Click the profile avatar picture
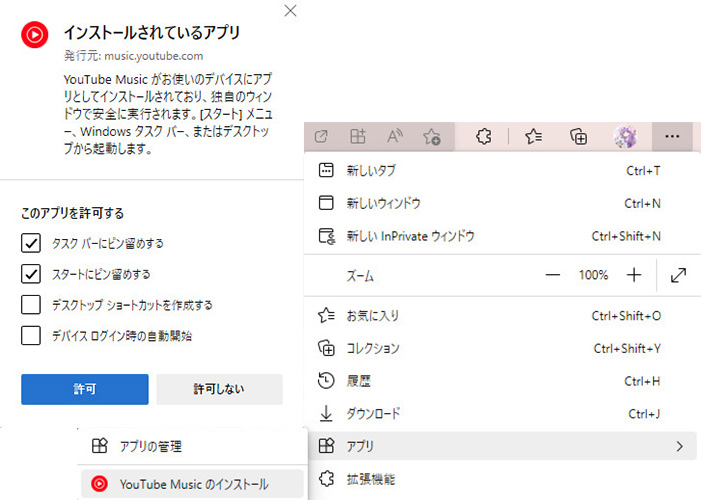 pos(625,136)
